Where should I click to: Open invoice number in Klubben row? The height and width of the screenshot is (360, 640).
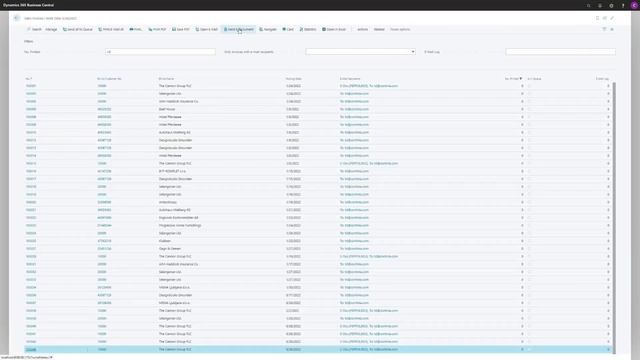(31, 241)
